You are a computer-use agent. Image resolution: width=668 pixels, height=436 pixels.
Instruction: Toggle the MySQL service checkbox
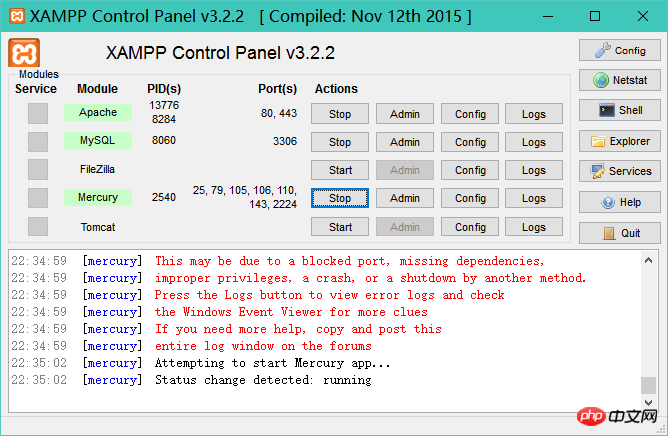coord(38,141)
